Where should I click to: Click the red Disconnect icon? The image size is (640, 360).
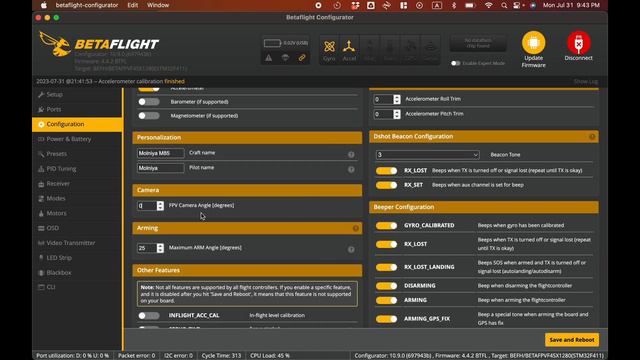(x=578, y=42)
